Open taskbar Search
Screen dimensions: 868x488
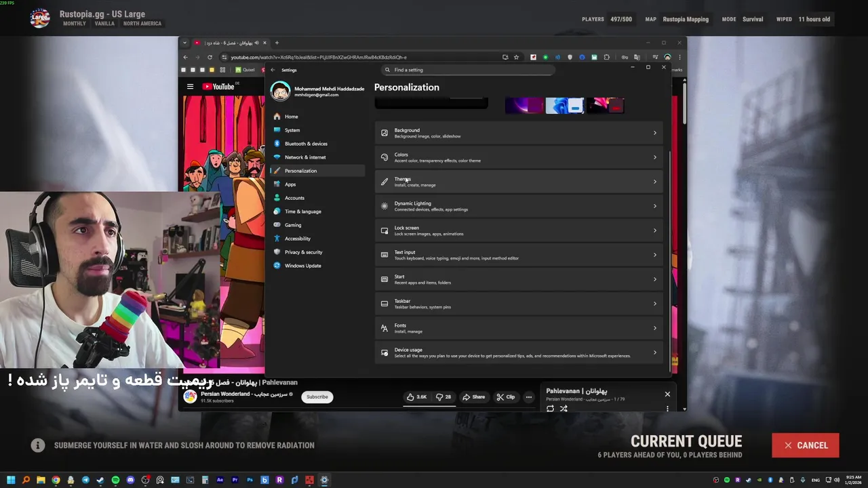[26, 480]
